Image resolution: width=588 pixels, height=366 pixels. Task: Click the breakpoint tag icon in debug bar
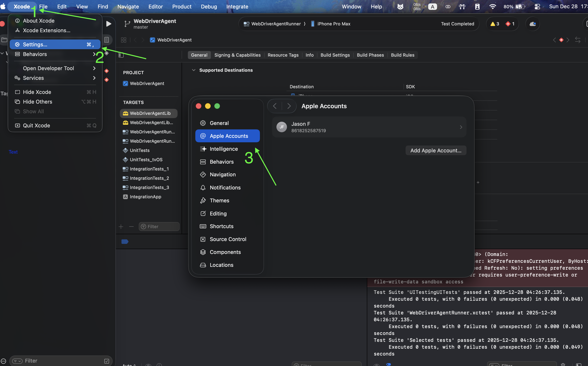125,242
